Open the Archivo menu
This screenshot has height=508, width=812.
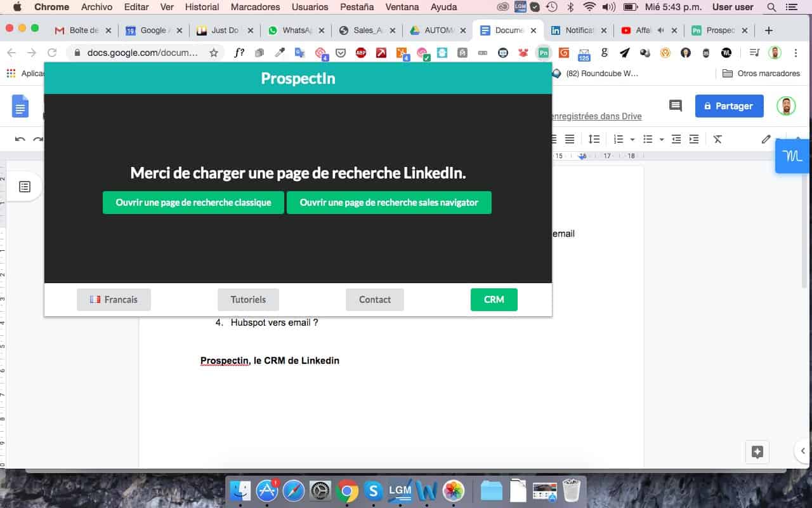[97, 7]
